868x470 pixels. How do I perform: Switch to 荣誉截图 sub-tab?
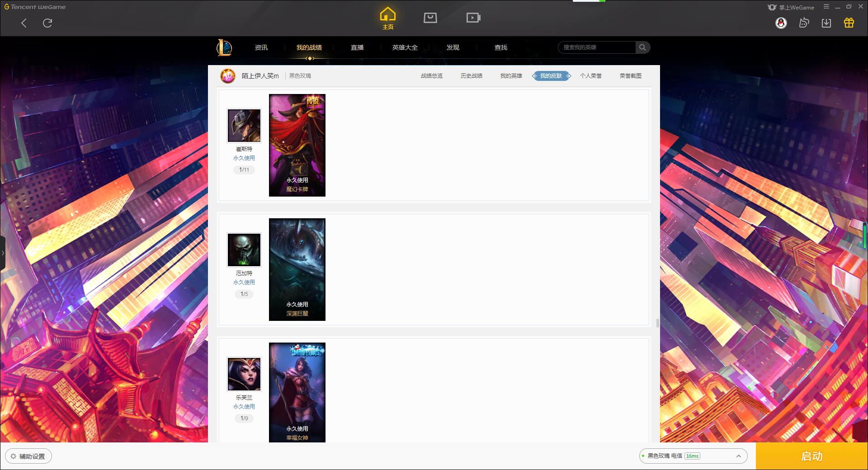coord(631,76)
